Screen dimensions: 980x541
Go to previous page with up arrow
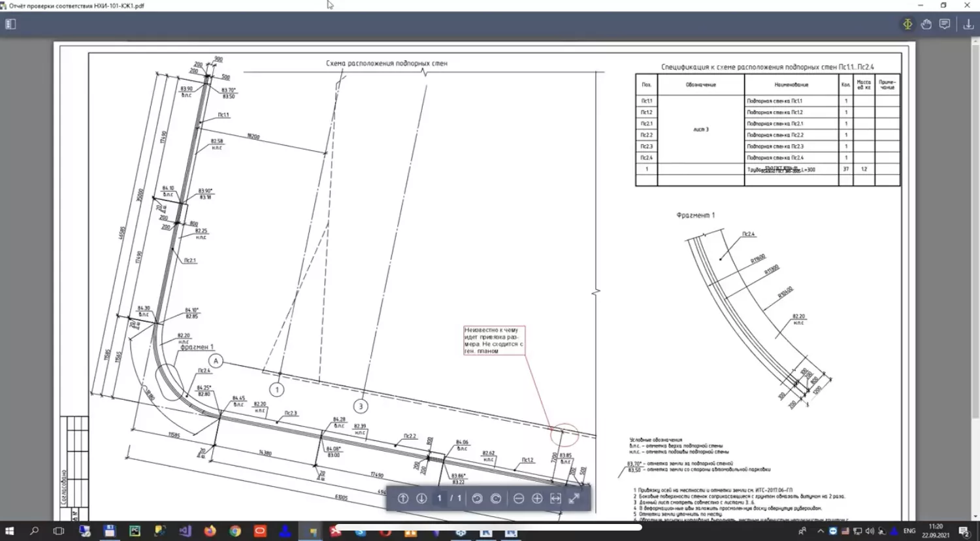pos(403,499)
